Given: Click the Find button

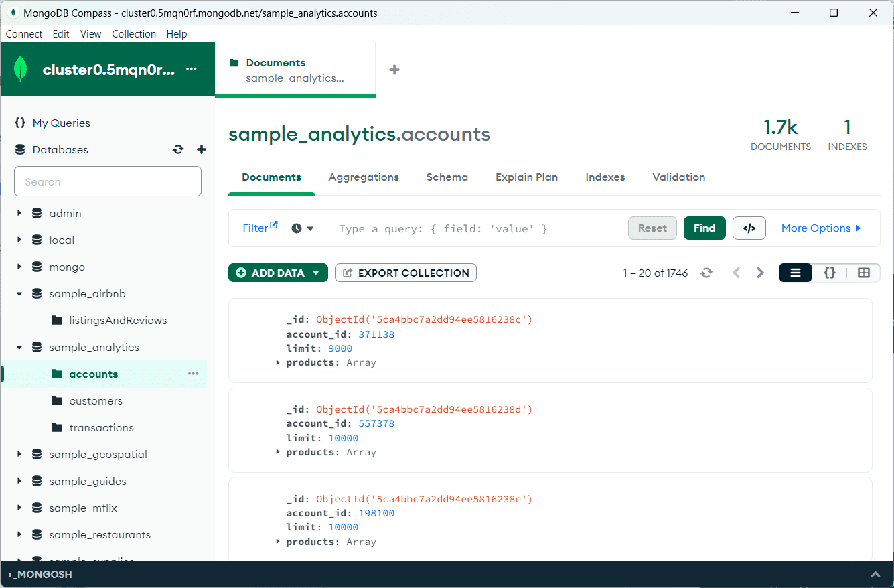Looking at the screenshot, I should tap(704, 228).
